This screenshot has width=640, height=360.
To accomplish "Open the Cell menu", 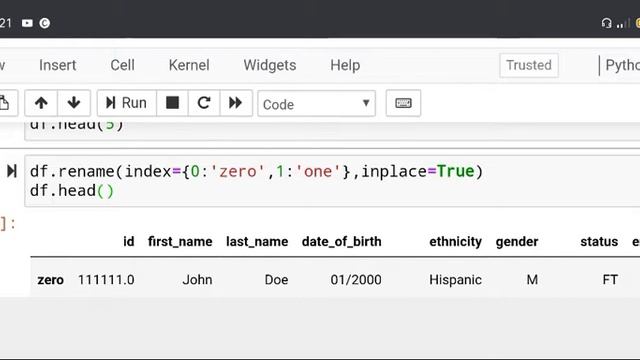I will 122,65.
